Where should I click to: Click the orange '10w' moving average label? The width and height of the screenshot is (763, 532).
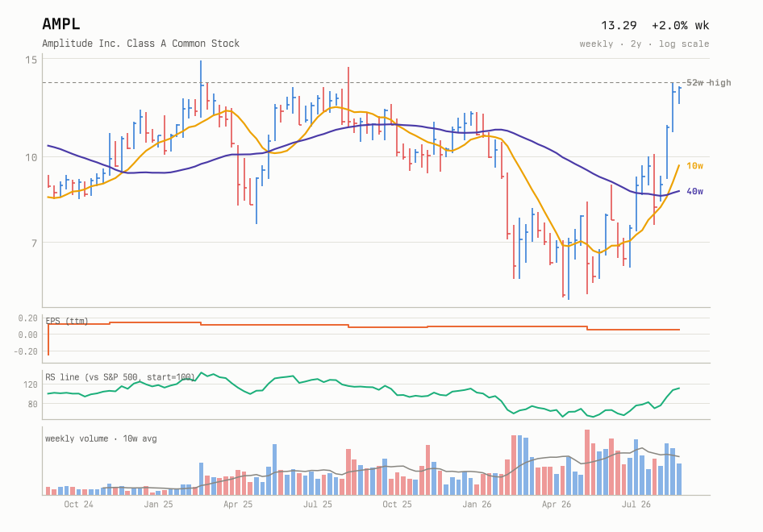pyautogui.click(x=695, y=166)
